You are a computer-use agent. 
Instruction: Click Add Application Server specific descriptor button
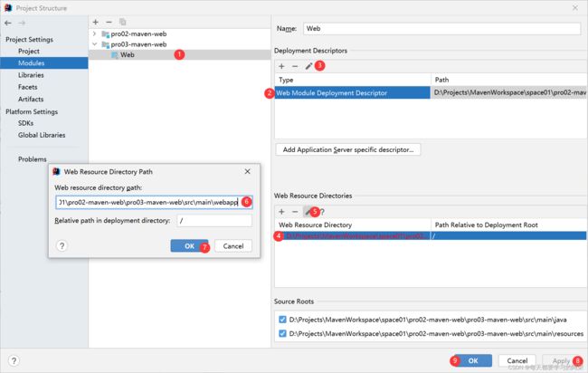(348, 149)
